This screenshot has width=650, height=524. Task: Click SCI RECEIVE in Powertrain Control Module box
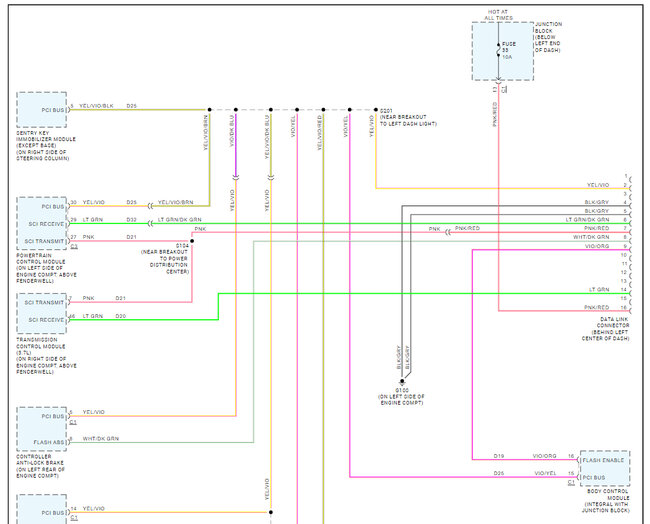(46, 224)
